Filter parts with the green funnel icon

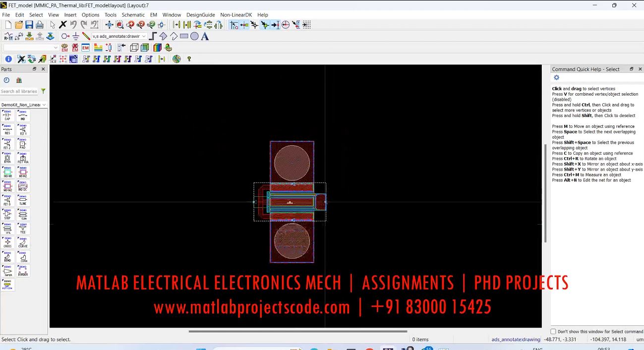point(43,91)
